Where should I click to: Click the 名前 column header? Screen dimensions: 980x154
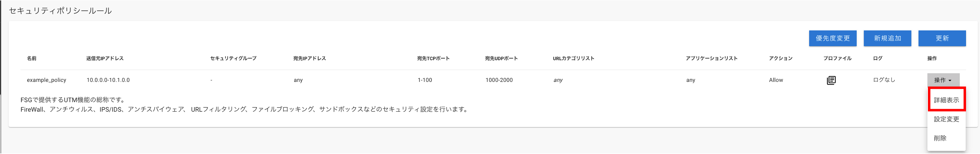[x=31, y=58]
